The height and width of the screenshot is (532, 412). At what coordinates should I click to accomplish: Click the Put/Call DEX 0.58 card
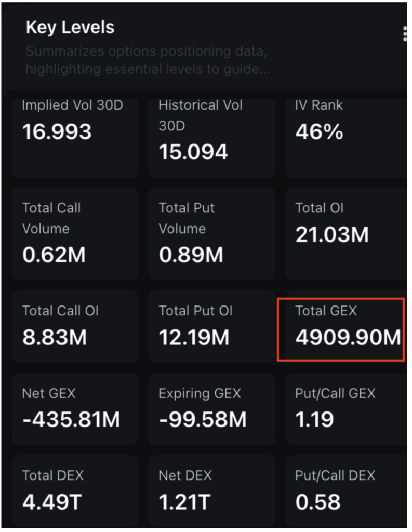tap(347, 491)
